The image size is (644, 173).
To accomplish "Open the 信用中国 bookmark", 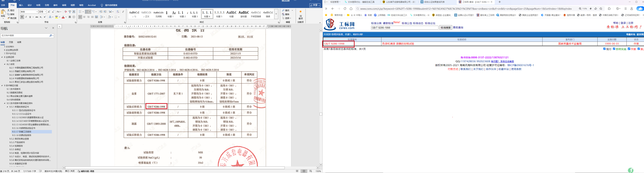I will tap(569, 15).
